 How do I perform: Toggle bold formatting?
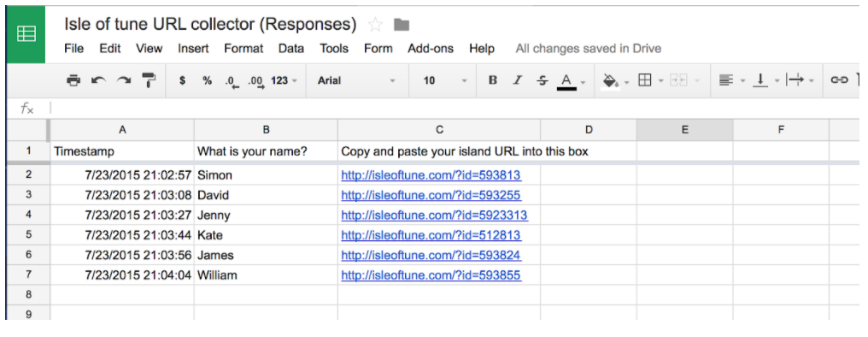click(493, 80)
